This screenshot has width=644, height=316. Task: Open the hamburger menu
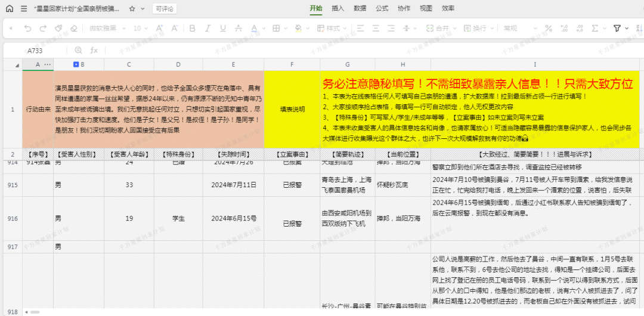tap(24, 8)
